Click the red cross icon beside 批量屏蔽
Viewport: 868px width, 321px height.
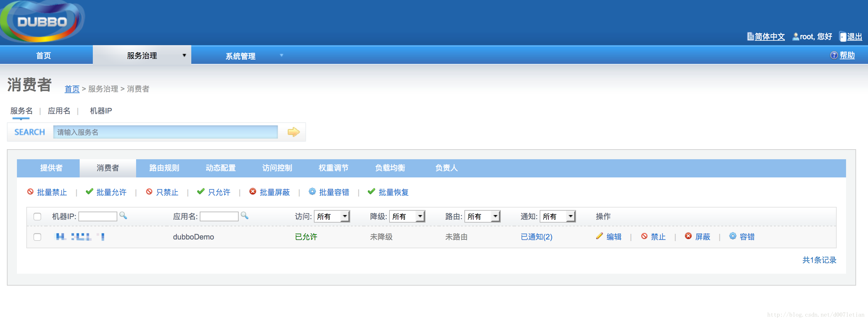[x=253, y=192]
